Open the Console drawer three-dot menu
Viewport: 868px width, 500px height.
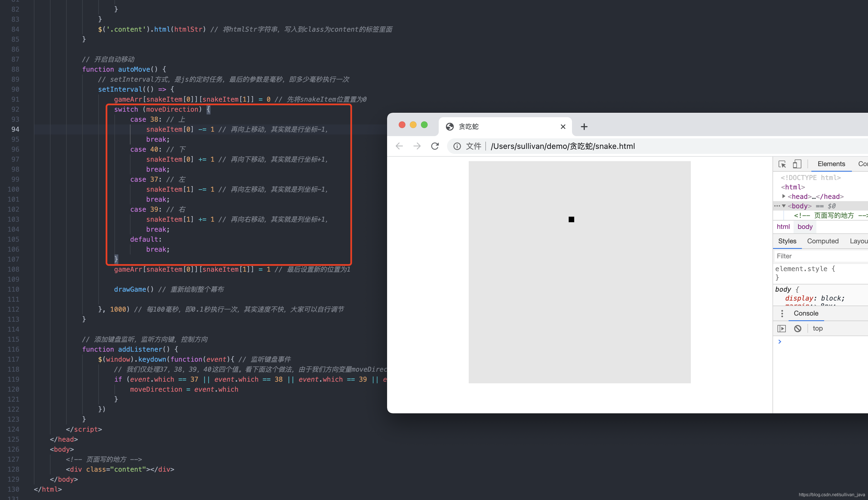[x=782, y=314]
